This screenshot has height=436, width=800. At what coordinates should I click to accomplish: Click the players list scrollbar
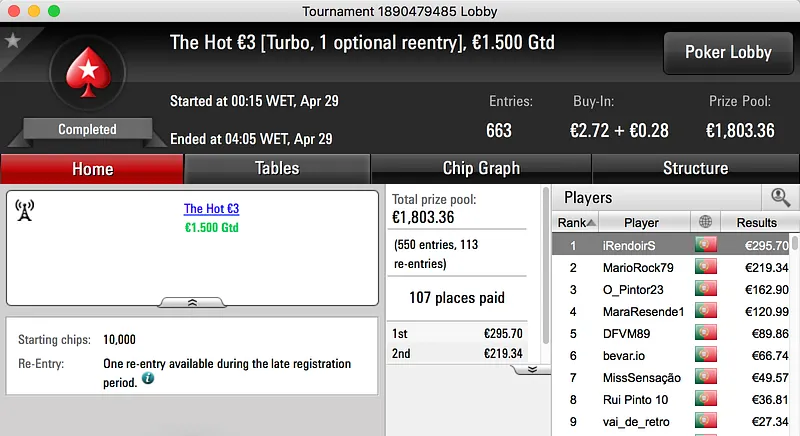(795, 330)
